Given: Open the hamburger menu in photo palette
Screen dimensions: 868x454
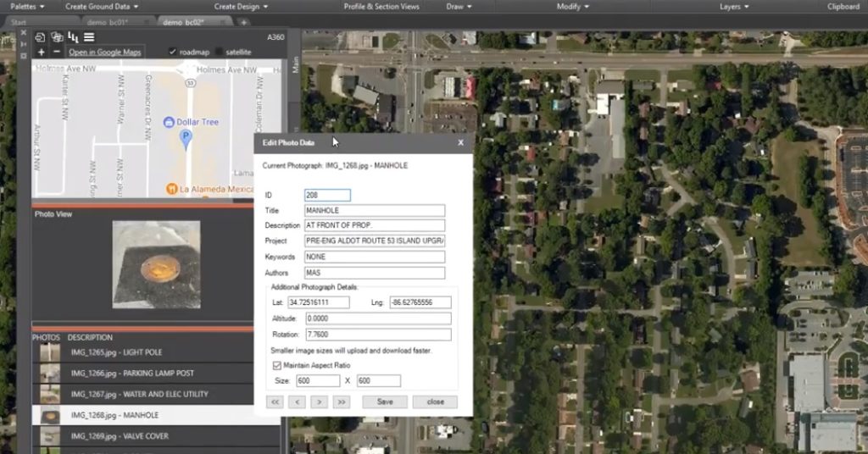Looking at the screenshot, I should point(89,37).
